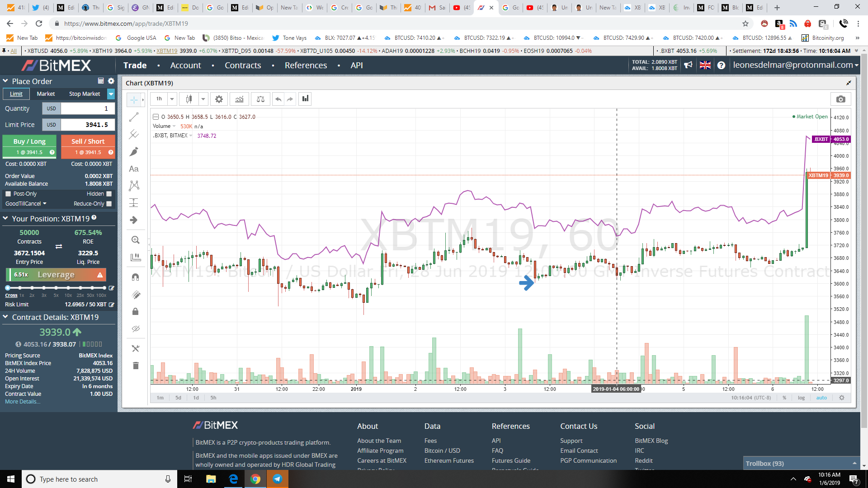Open the candle chart style dropdown
The width and height of the screenshot is (868, 488).
pyautogui.click(x=203, y=99)
